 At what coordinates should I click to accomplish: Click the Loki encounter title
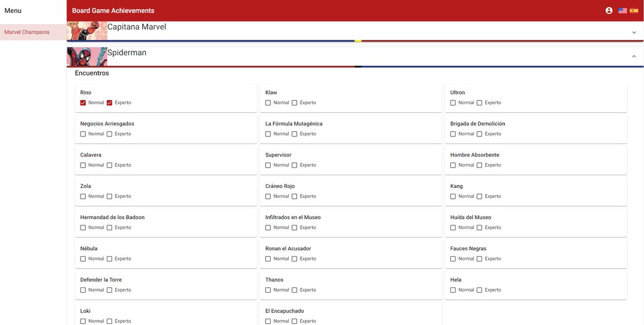click(x=85, y=311)
